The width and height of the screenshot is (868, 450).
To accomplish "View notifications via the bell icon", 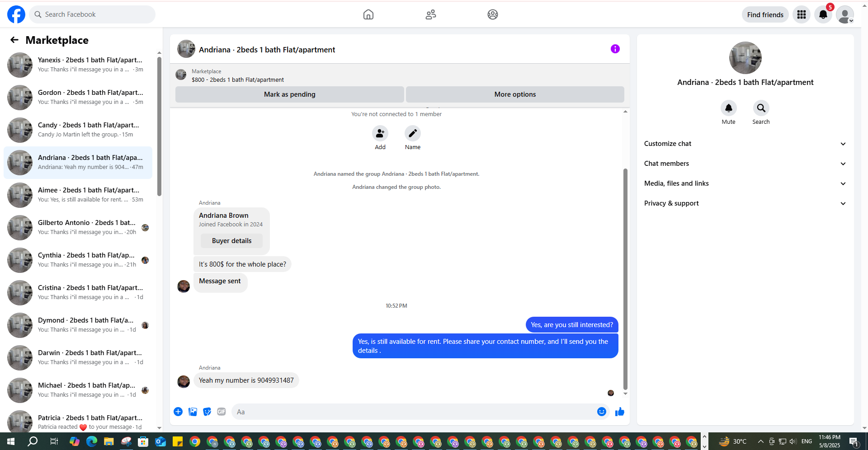I will (823, 14).
